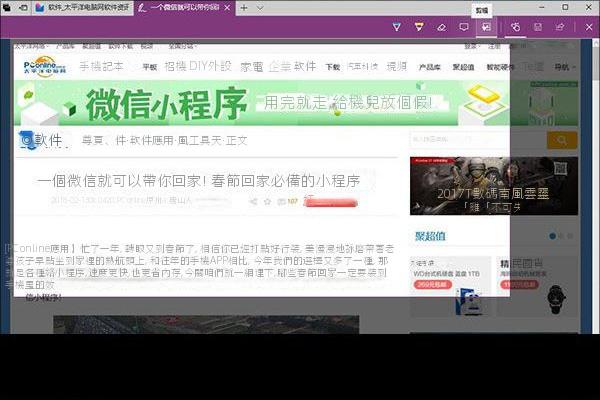Click the 注册 link in the top bar
This screenshot has width=600, height=400.
click(494, 46)
